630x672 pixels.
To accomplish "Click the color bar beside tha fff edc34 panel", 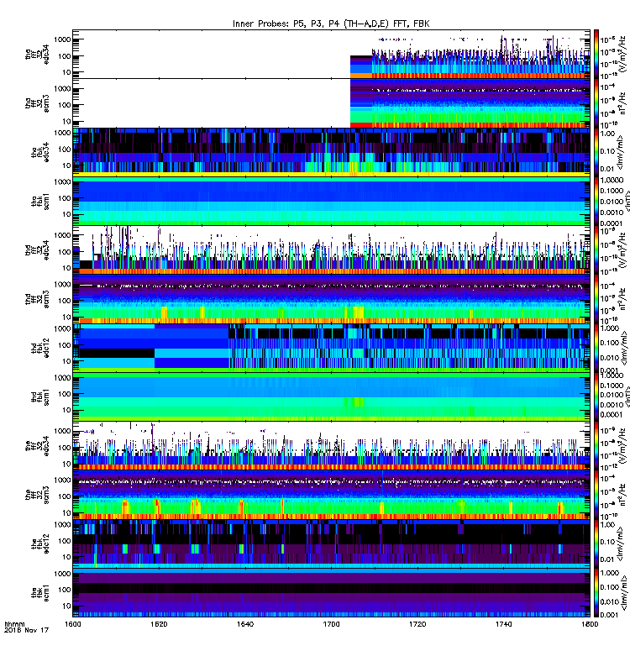I will point(596,55).
